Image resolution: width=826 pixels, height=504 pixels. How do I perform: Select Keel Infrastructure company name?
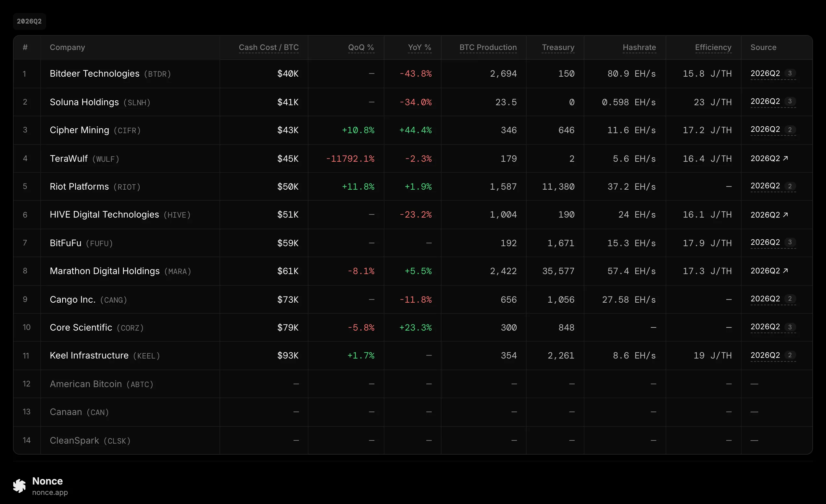coord(89,356)
